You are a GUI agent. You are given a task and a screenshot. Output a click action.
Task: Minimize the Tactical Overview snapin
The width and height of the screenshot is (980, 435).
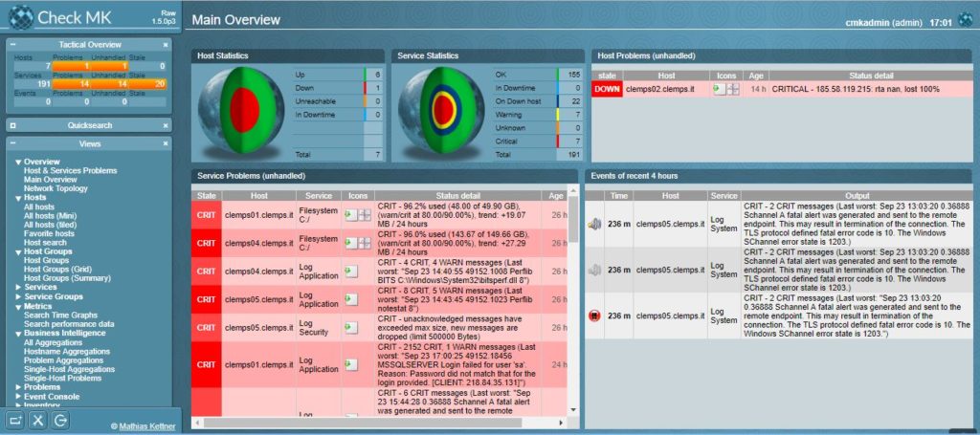pyautogui.click(x=13, y=45)
